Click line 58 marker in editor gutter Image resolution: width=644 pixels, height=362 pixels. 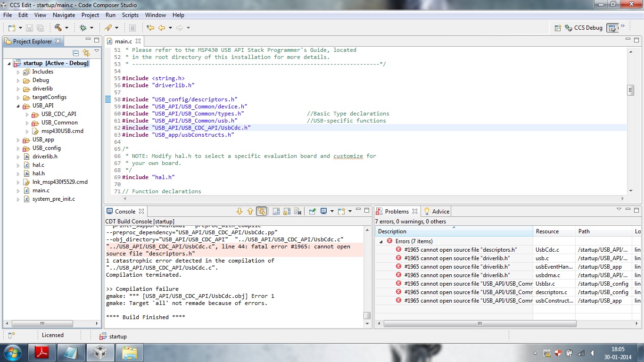point(108,99)
